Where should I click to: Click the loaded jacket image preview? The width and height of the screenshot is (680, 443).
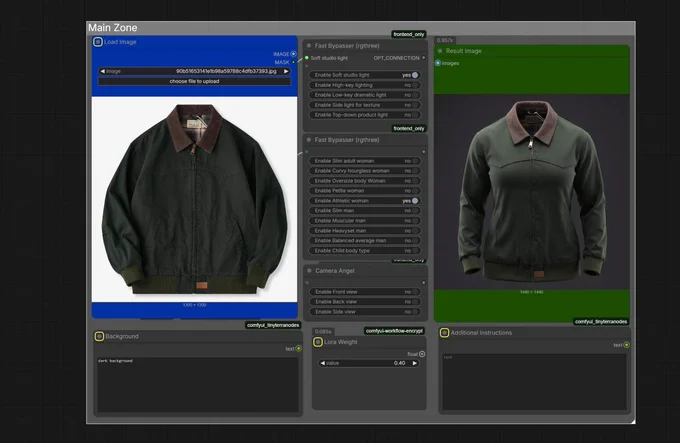click(x=194, y=199)
